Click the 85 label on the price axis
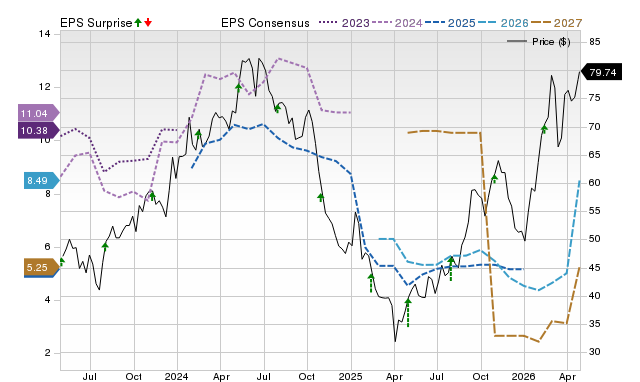640x382 pixels. tap(595, 42)
